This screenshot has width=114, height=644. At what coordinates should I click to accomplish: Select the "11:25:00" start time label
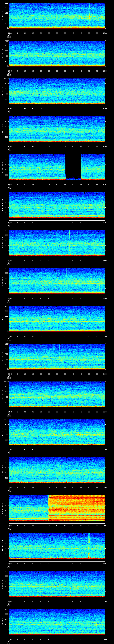click(9, 450)
